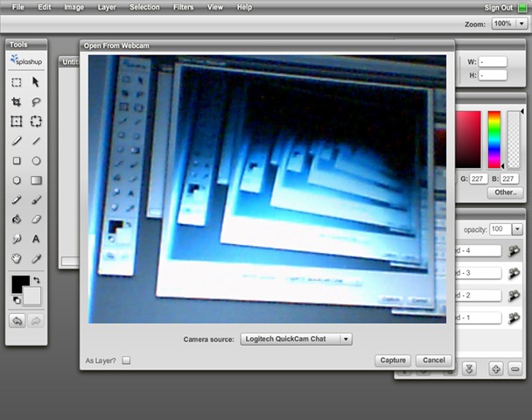The height and width of the screenshot is (420, 532).
Task: Select the paint bucket fill tool
Action: [17, 219]
